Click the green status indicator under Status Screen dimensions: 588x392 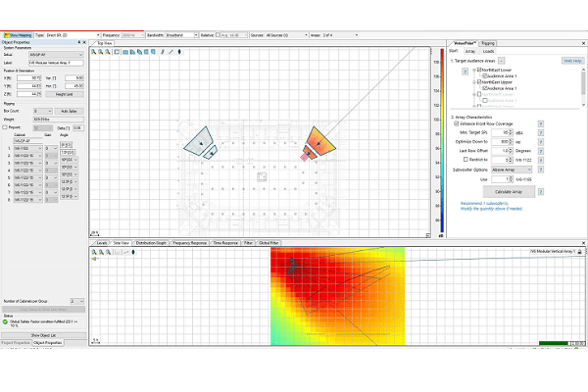(5, 321)
